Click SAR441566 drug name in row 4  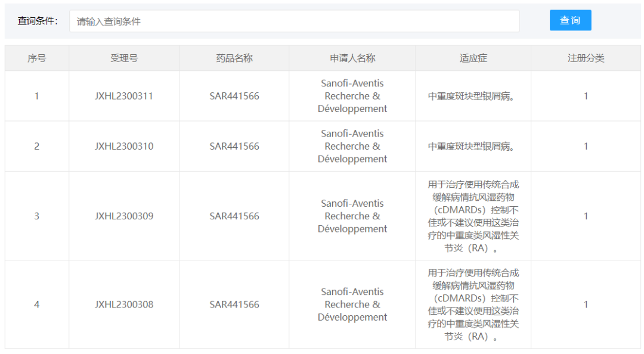coord(234,305)
